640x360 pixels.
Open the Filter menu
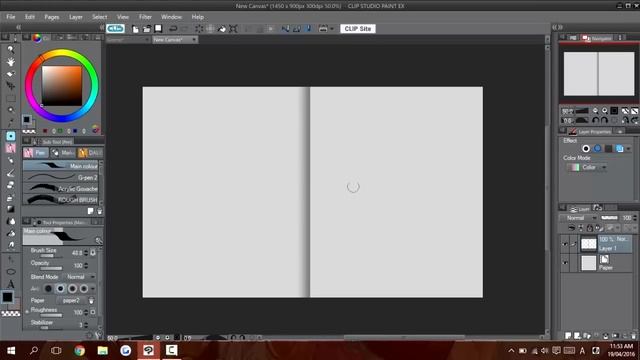point(145,17)
